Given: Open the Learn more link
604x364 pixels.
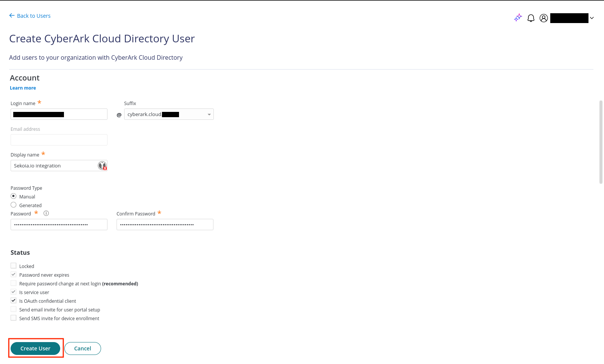Looking at the screenshot, I should point(23,88).
